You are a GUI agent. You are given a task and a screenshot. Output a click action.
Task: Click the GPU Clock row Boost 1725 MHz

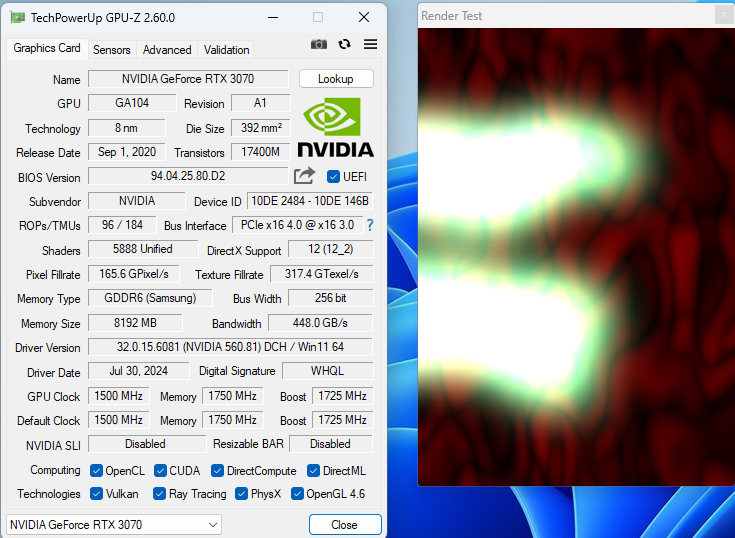(x=343, y=396)
